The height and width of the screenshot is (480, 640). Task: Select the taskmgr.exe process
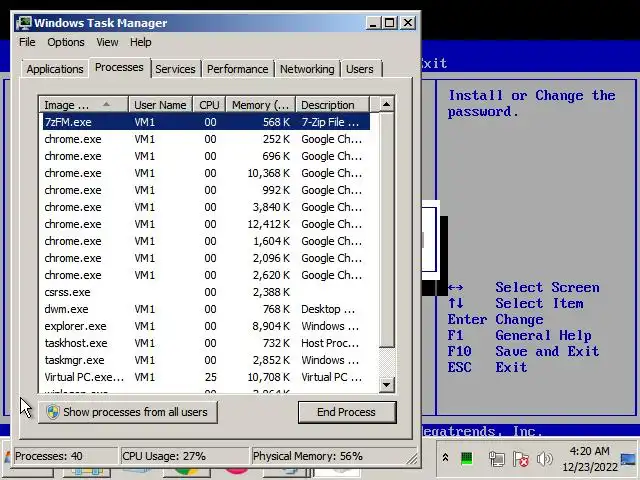pyautogui.click(x=206, y=360)
